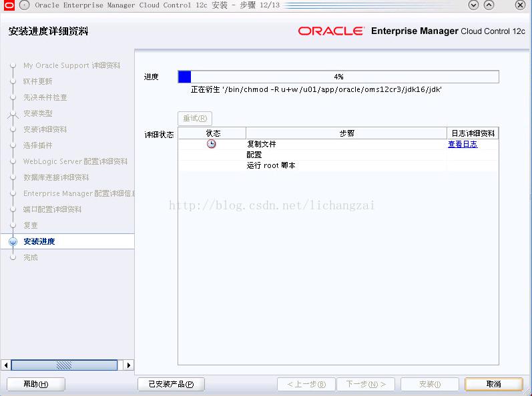The height and width of the screenshot is (396, 532).
Task: Click the right scrollbar arrow in sidebar
Action: pyautogui.click(x=129, y=365)
